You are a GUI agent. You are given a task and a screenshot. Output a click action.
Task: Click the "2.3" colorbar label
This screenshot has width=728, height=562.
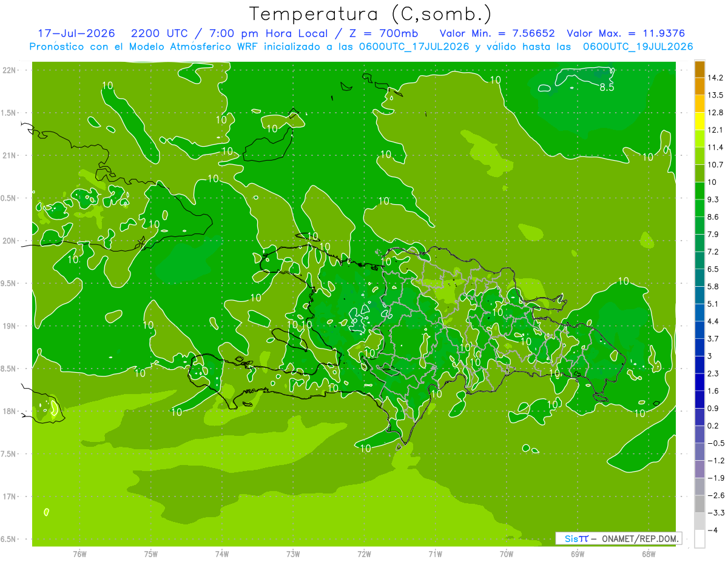713,373
